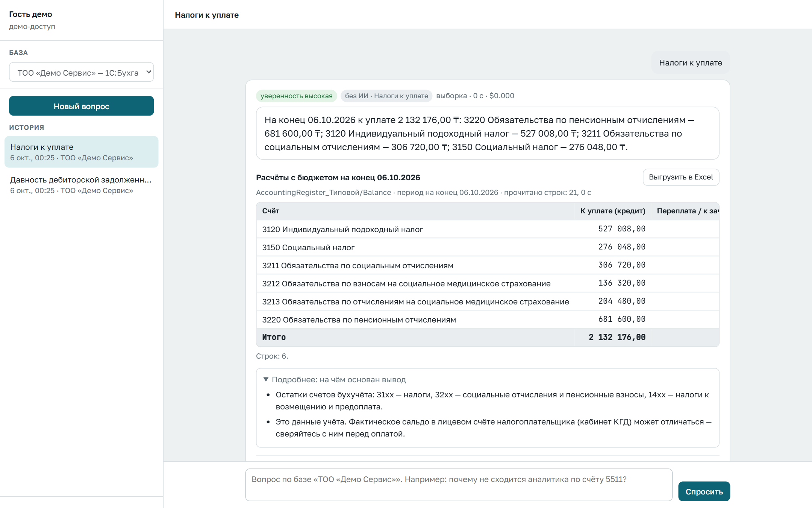Click the К уплате (кредит) column header
Viewport: 812px width, 508px height.
click(613, 211)
